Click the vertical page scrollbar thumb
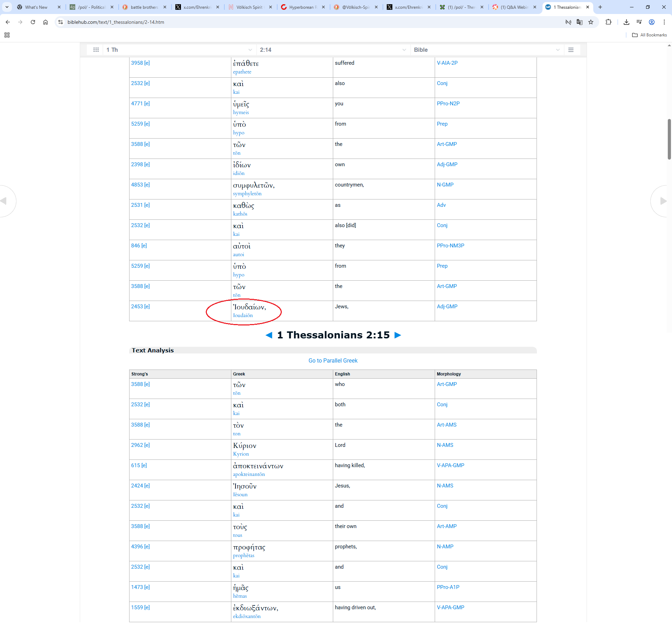 (669, 139)
